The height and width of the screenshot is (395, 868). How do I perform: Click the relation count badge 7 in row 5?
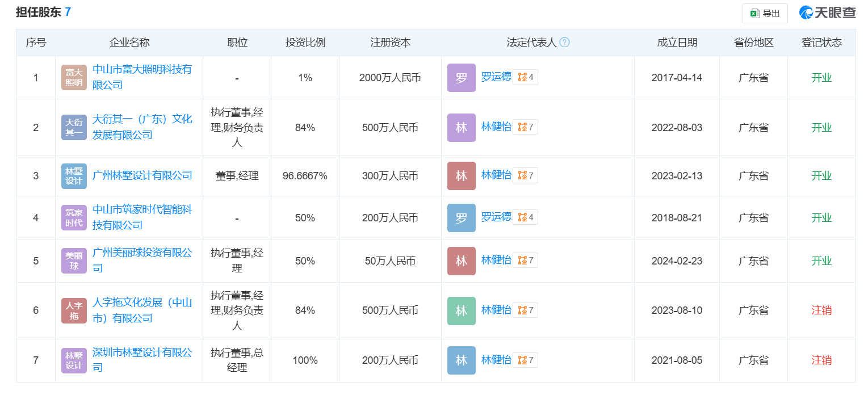click(x=525, y=260)
